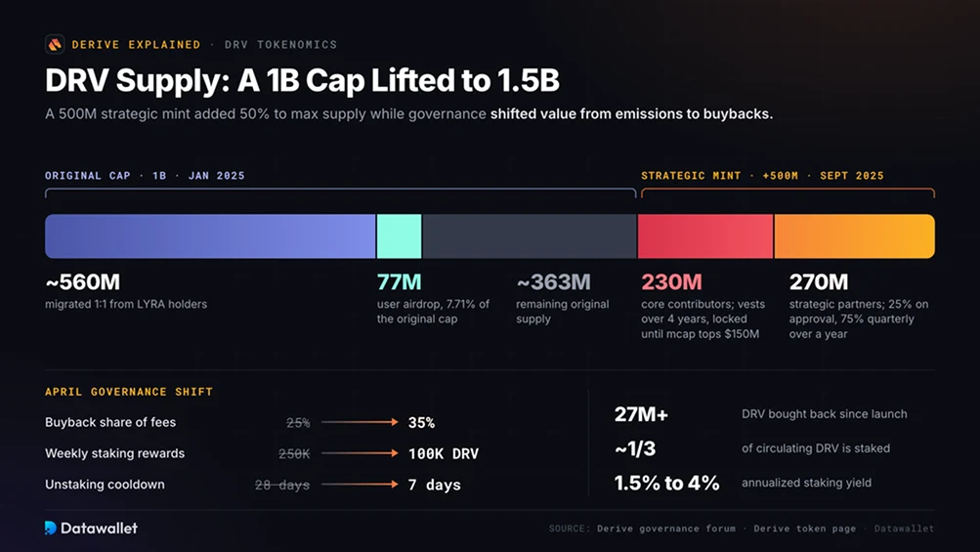The width and height of the screenshot is (980, 552).
Task: Select the orange 270M strategic partners segment
Action: point(854,236)
